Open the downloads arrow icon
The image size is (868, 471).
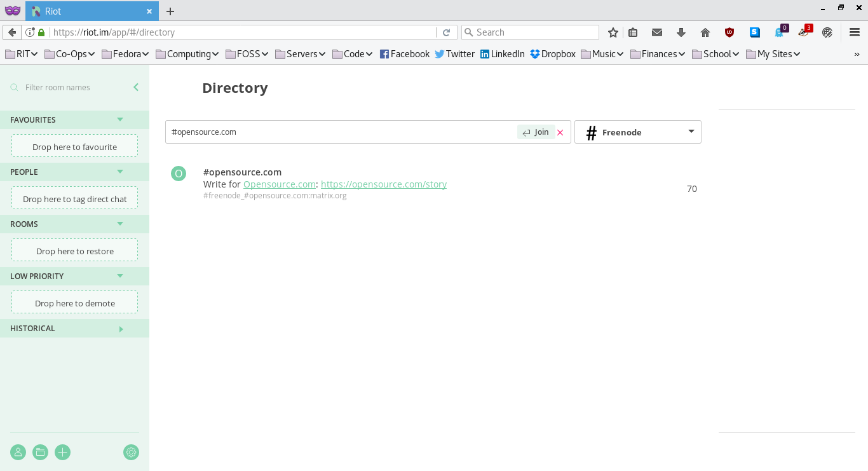681,32
